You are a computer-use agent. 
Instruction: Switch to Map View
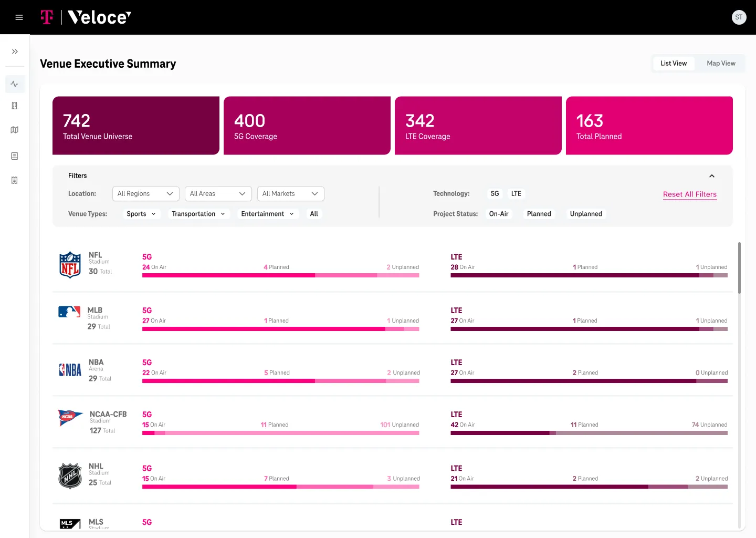point(721,63)
